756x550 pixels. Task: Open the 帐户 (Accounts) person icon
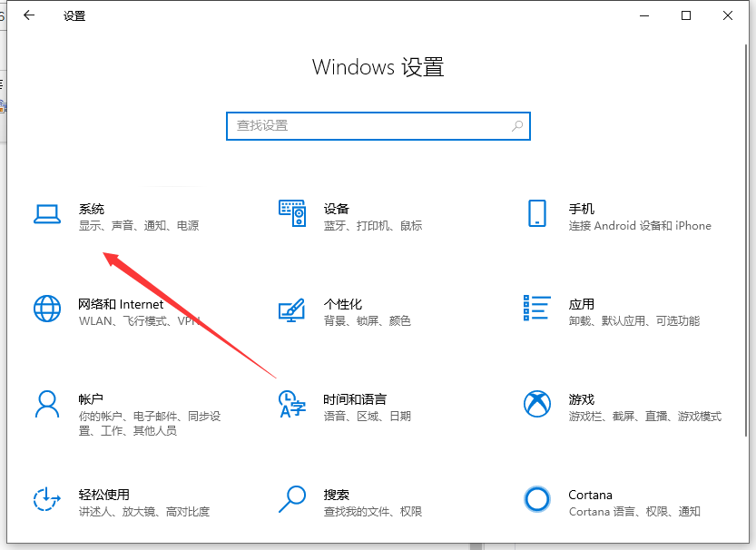46,404
